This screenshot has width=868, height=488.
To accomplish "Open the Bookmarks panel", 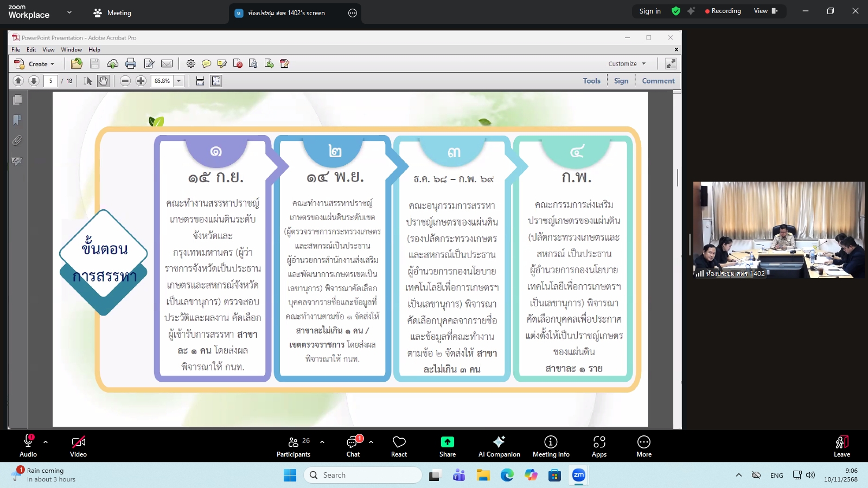I will point(17,120).
